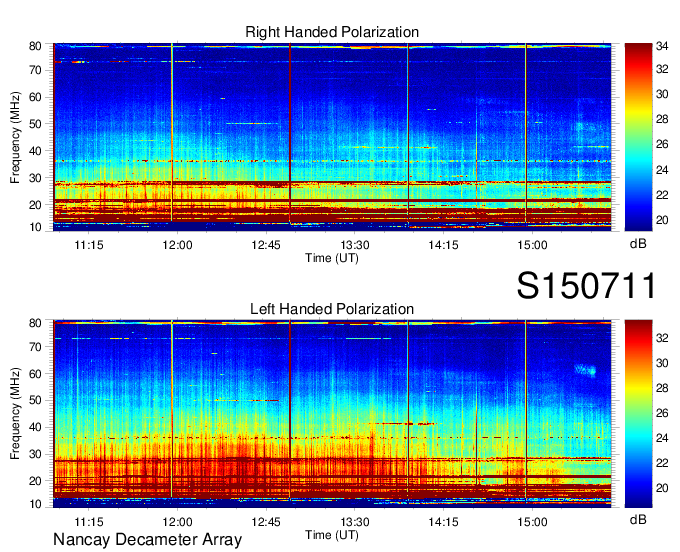680x552 pixels.
Task: Click the 60 MHz tick on the Right Handed plot
Action: 35,97
